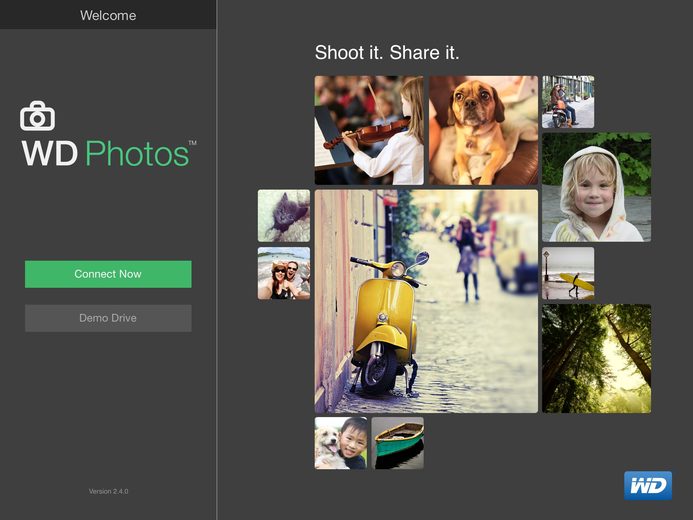Select the puppy on couch photo
Image resolution: width=693 pixels, height=520 pixels.
[x=484, y=130]
